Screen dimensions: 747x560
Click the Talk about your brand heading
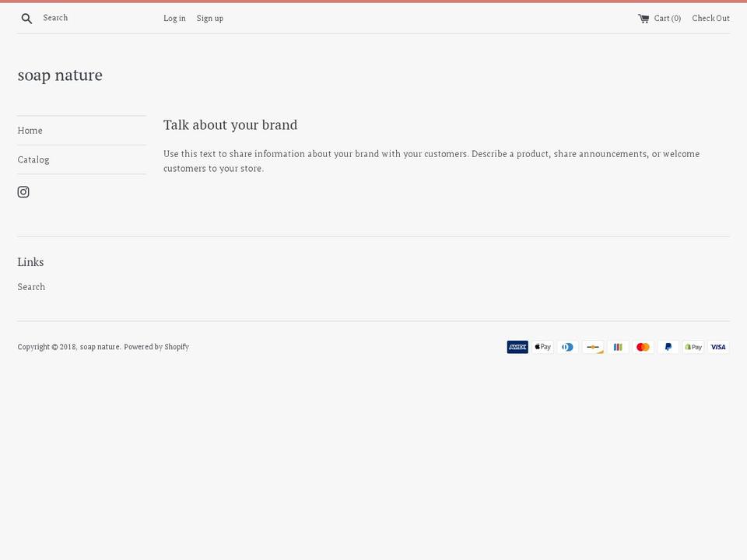pos(230,124)
